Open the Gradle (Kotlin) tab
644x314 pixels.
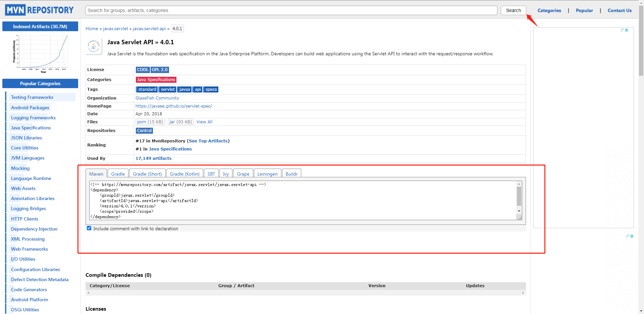tap(185, 174)
